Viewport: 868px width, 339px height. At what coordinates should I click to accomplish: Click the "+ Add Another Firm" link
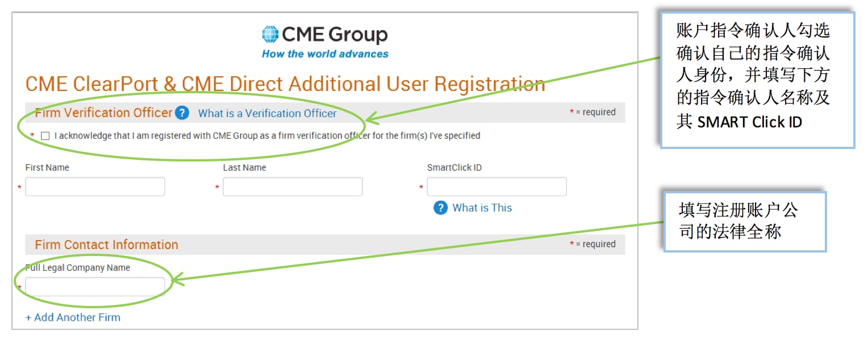coord(73,317)
